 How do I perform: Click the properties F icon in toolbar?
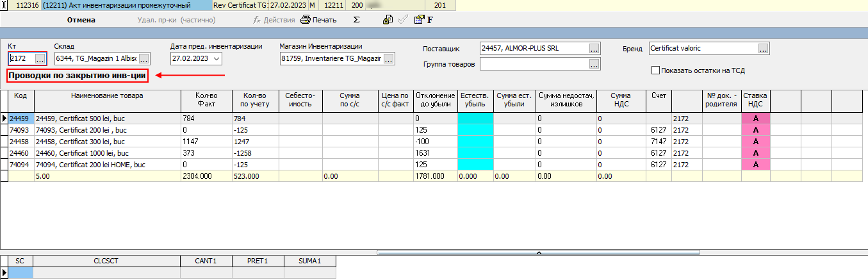(423, 20)
